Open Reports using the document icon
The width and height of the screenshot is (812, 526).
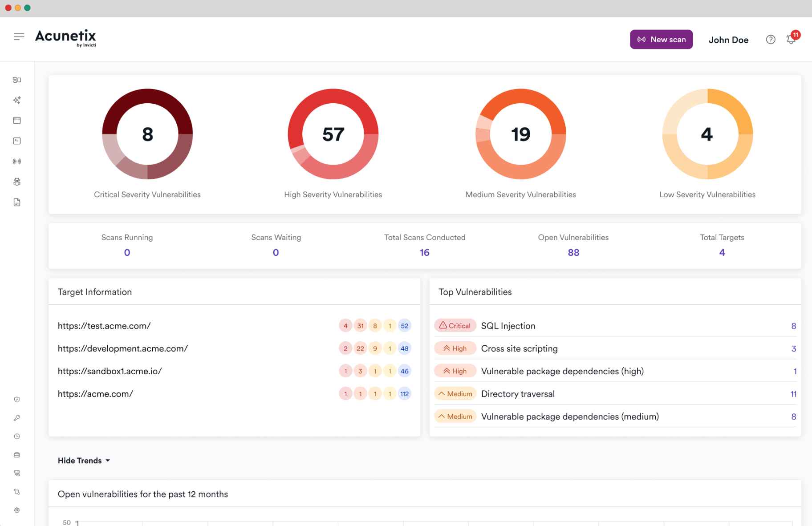click(17, 202)
